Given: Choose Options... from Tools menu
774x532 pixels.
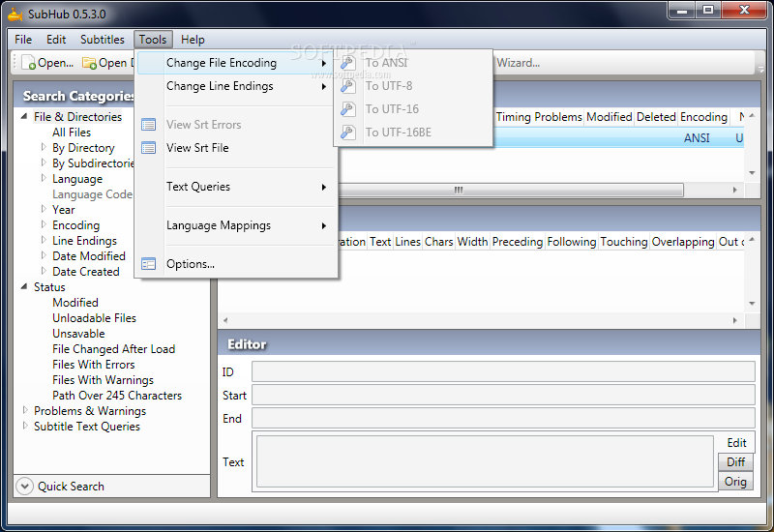Looking at the screenshot, I should 236,264.
